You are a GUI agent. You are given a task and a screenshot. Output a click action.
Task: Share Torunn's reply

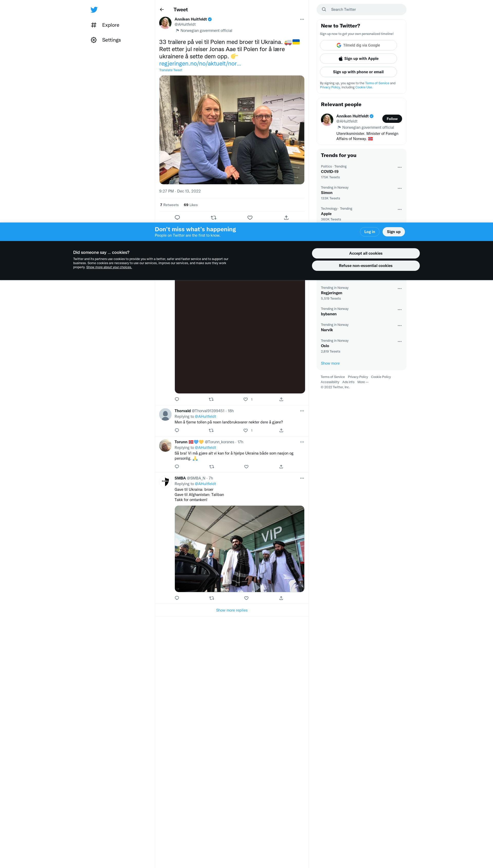click(281, 467)
